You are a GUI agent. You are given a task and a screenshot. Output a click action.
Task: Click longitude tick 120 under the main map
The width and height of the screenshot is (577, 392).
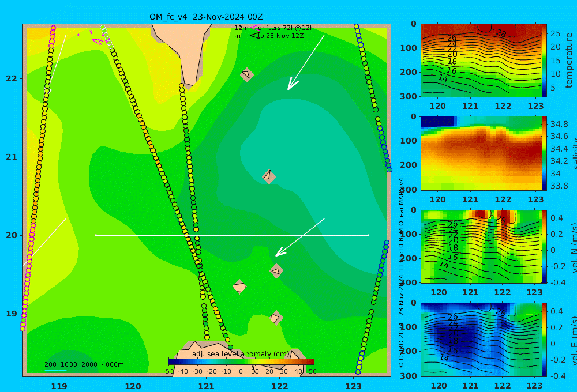coord(133,386)
